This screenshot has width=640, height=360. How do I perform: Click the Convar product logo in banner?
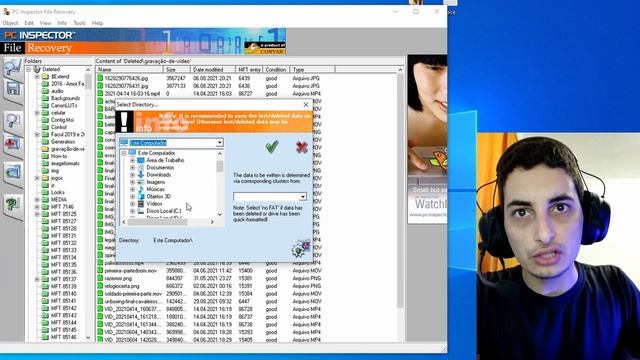(x=265, y=48)
